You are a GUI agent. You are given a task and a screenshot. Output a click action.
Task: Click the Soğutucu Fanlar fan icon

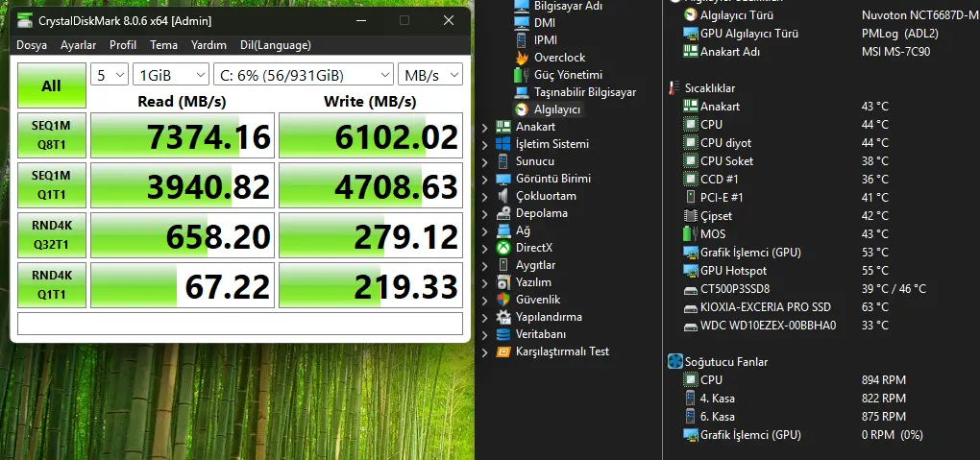[x=675, y=362]
